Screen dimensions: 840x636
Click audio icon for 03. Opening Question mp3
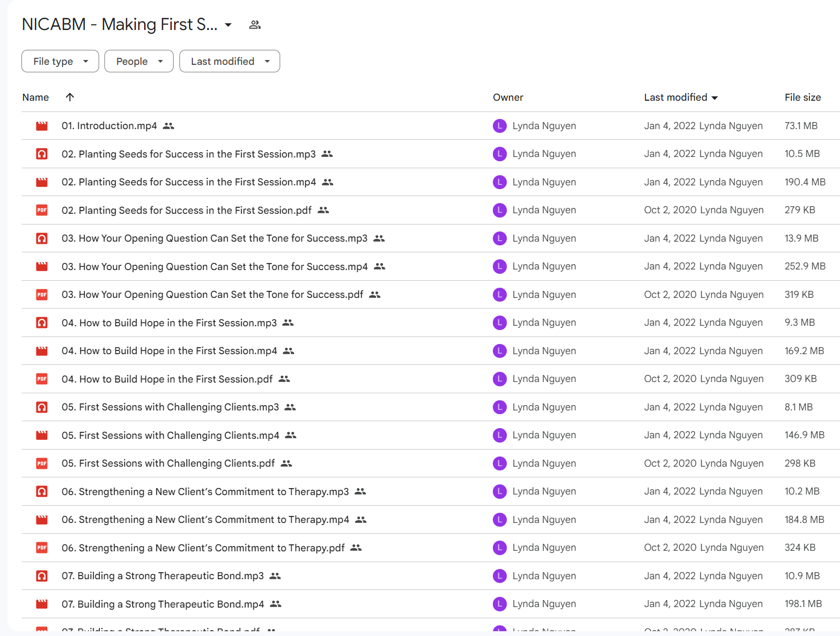coord(42,238)
